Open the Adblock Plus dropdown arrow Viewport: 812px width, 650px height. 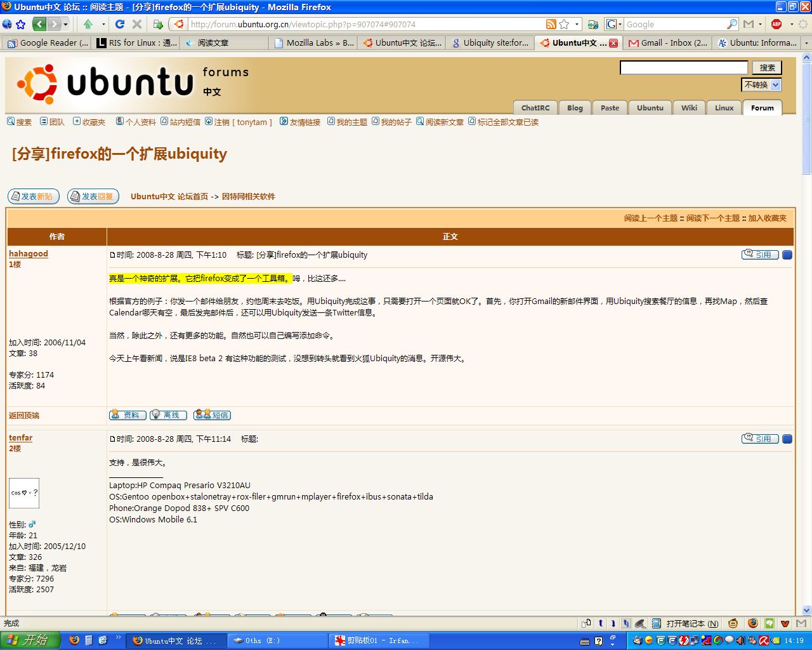coord(792,24)
